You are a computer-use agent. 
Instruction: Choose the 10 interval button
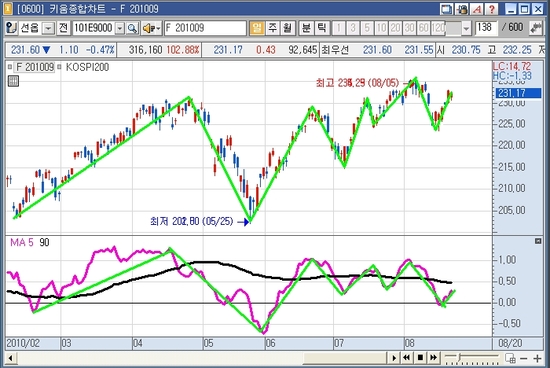[381, 28]
